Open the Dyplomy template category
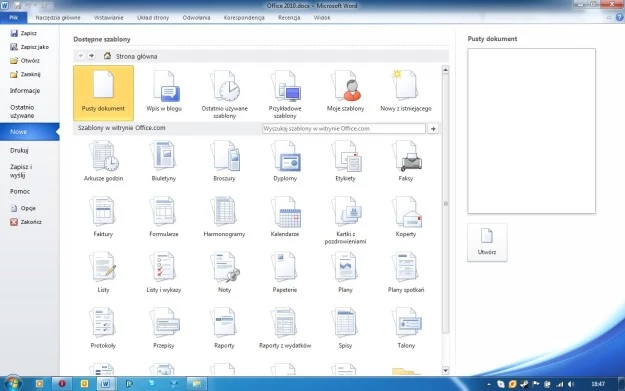 285,161
